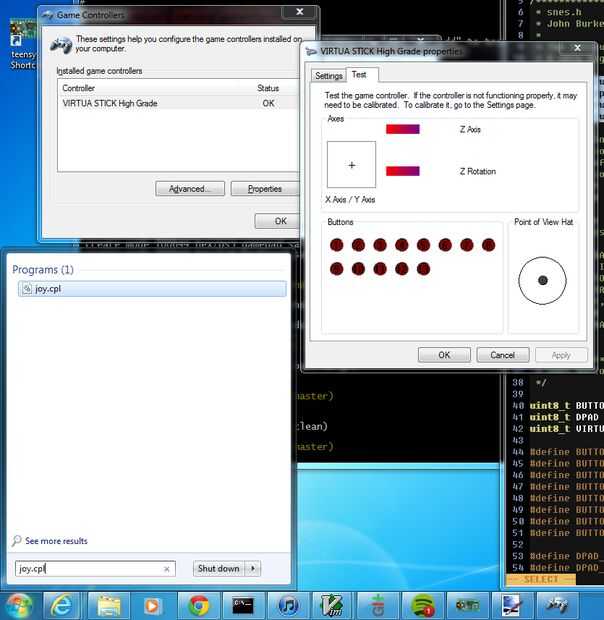Click the See more results link
Image resolution: width=604 pixels, height=620 pixels.
click(57, 541)
